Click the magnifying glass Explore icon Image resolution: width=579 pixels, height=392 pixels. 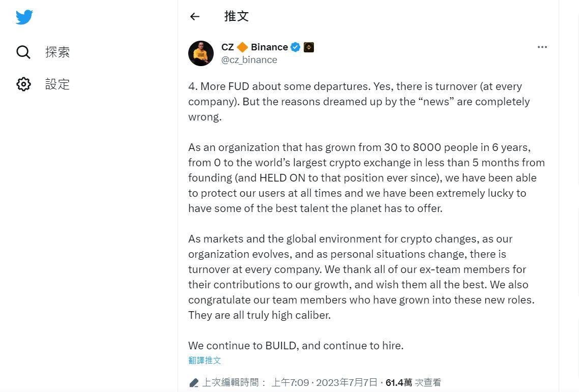23,52
